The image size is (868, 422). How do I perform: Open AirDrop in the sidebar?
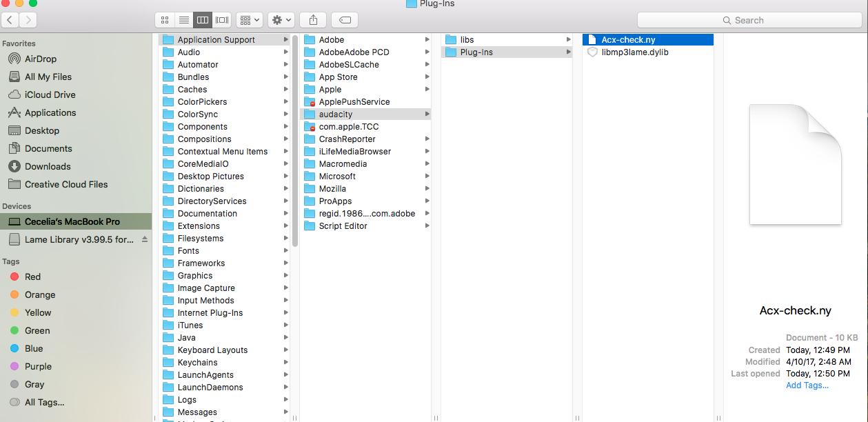[41, 59]
